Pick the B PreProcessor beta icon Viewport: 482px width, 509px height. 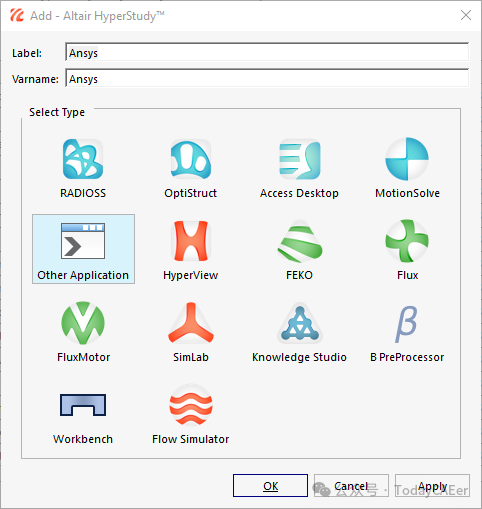tap(406, 324)
